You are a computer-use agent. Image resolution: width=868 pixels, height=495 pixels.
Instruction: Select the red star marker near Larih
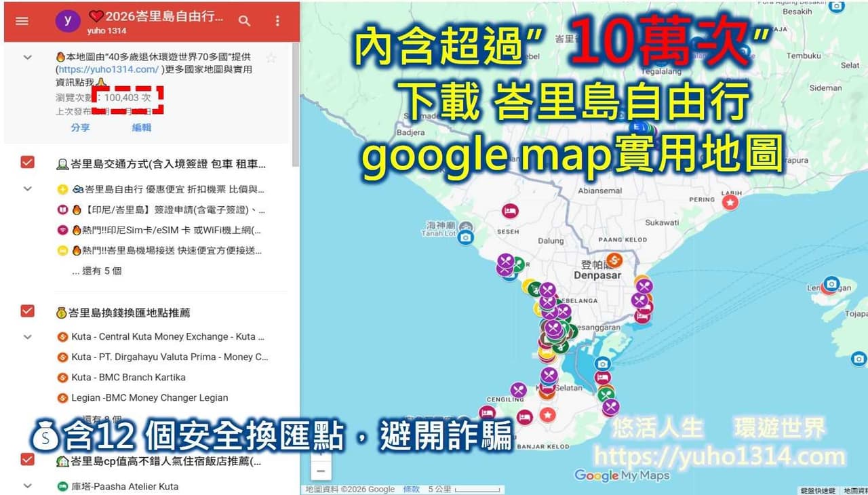pos(730,202)
